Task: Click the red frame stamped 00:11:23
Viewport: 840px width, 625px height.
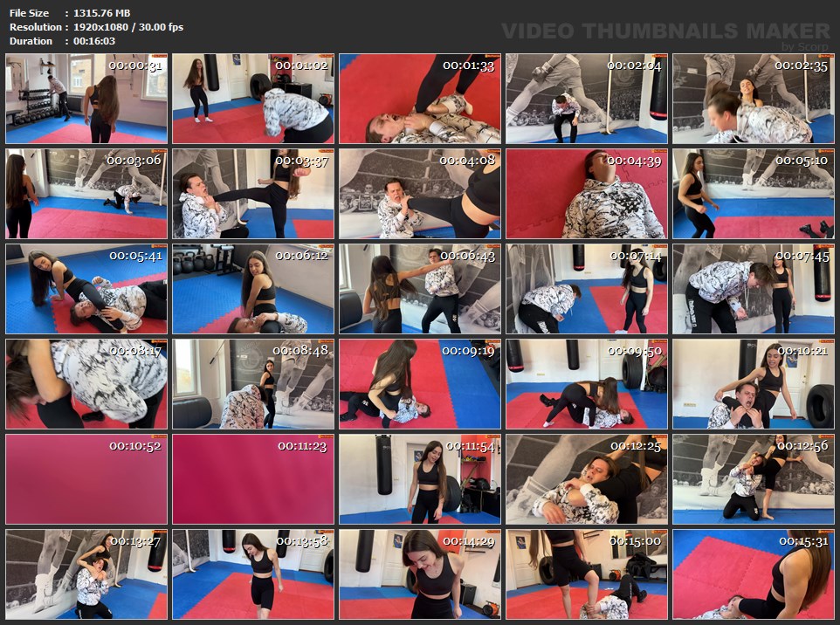Action: pos(253,479)
